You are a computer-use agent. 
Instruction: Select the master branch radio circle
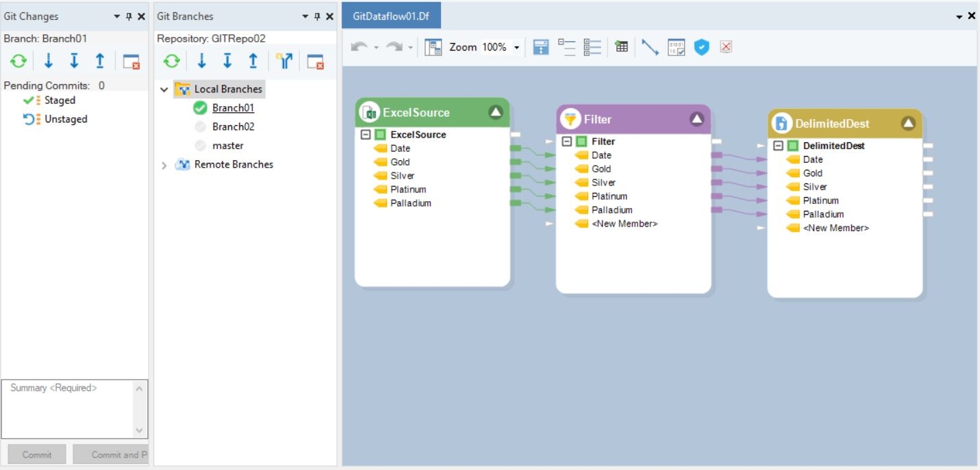(x=200, y=146)
